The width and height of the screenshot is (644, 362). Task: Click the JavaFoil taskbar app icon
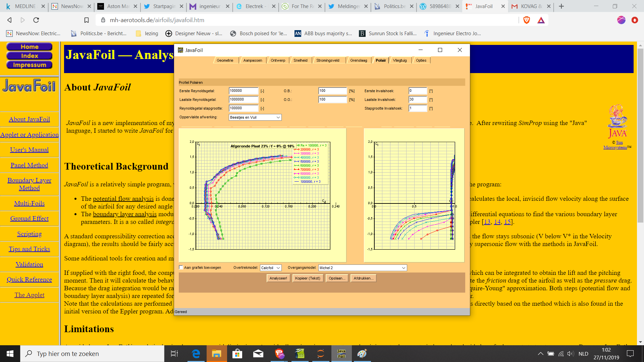(341, 354)
